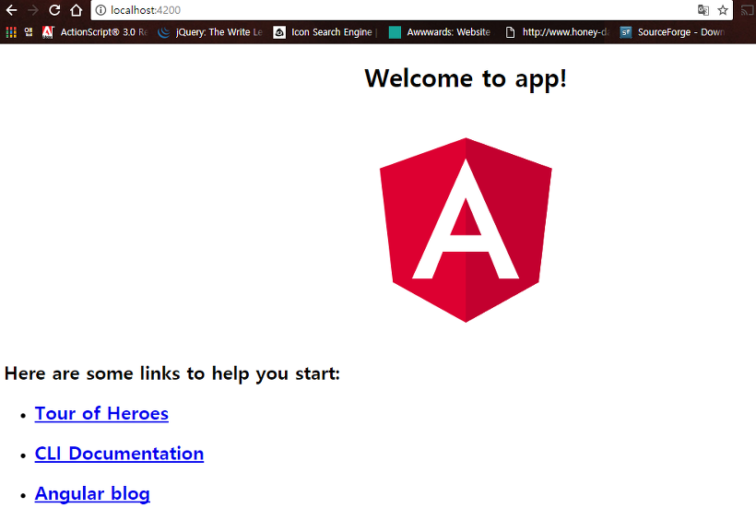Click the Welcome to app! heading
Screen dimensions: 756x532
466,78
